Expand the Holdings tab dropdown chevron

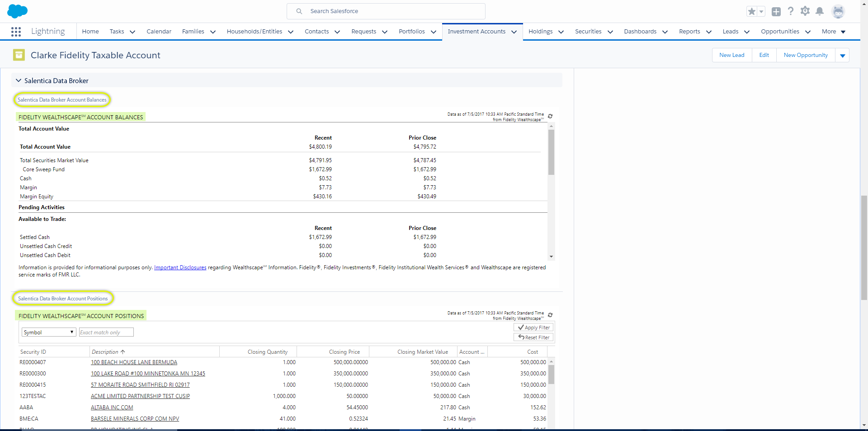(561, 32)
